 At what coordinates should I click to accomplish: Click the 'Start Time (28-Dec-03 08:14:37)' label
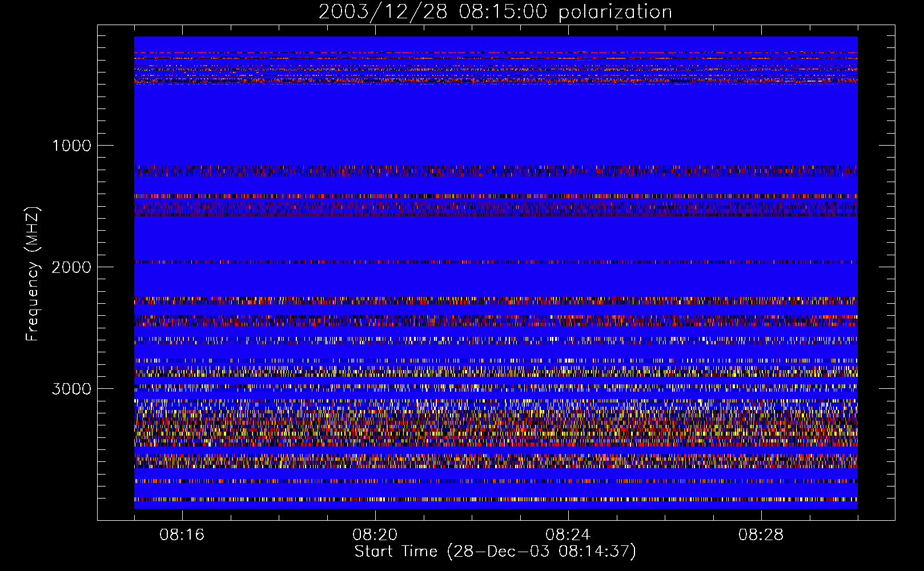tap(495, 552)
